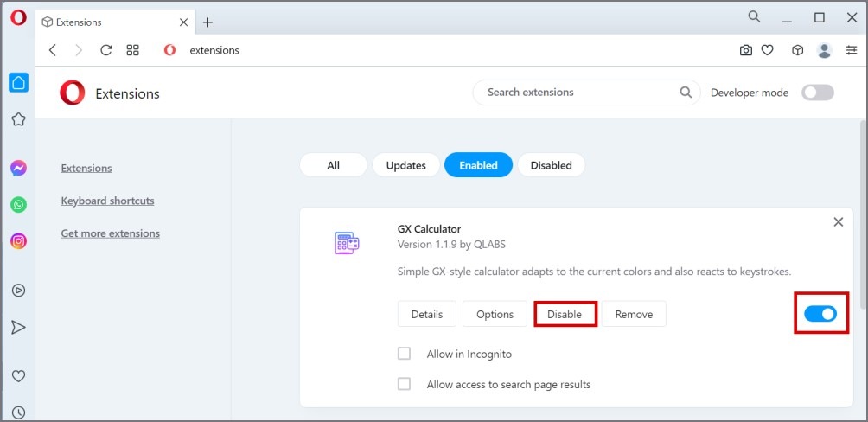The image size is (868, 422).
Task: Turn off the GX Calculator toggle
Action: point(820,314)
